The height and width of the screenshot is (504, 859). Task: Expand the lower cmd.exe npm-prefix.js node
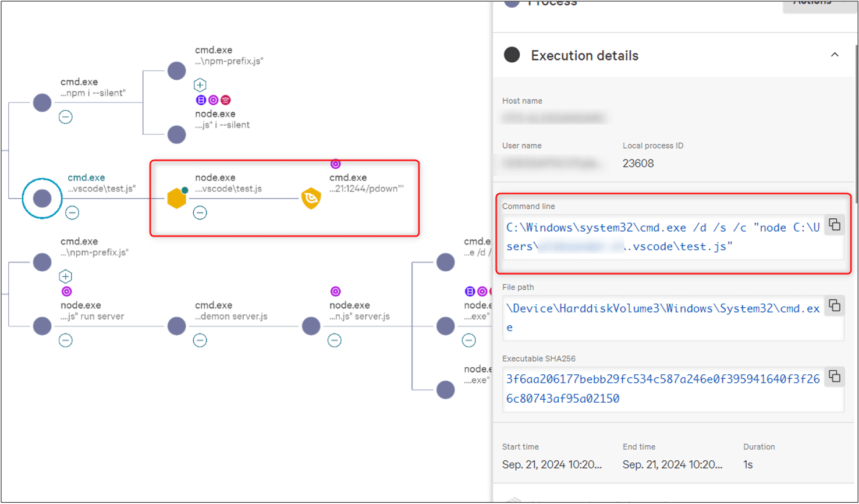point(66,276)
